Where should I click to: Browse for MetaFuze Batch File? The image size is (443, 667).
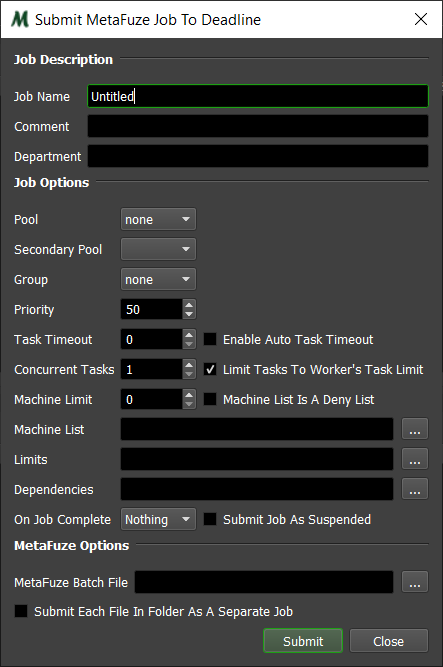coord(415,582)
